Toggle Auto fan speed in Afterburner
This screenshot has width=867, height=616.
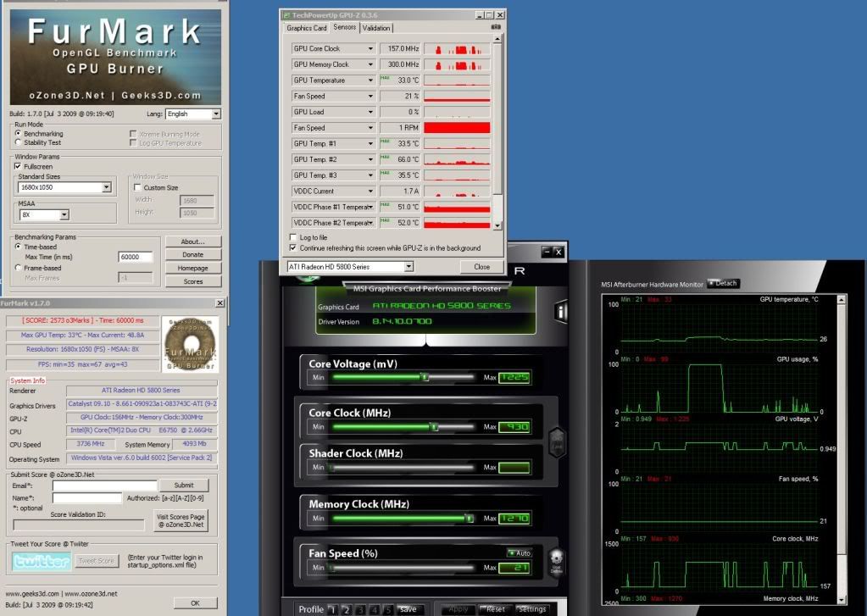point(520,553)
